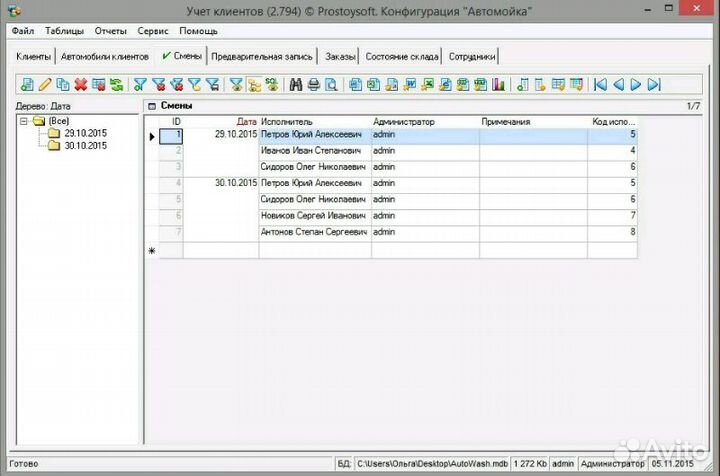Screen dimensions: 720x476
Task: Switch to the Состояние склада tab
Action: 403,57
